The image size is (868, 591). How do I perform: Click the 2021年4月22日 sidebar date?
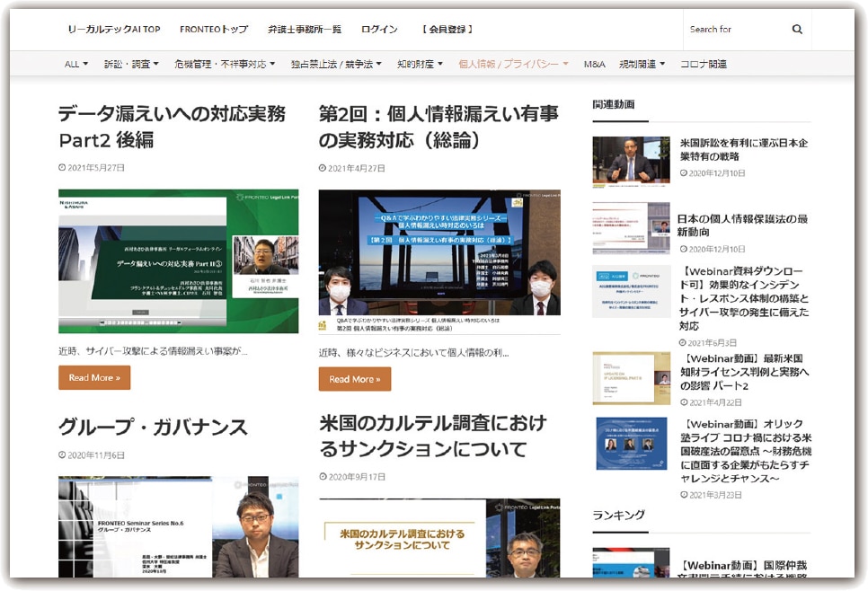(711, 402)
